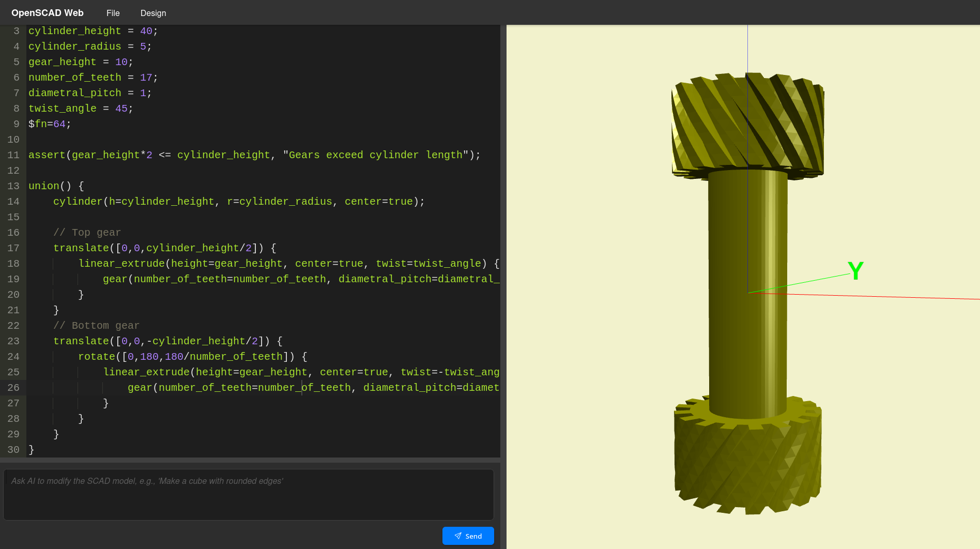This screenshot has height=549, width=980.
Task: Select the gear_height value 10
Action: coord(121,62)
